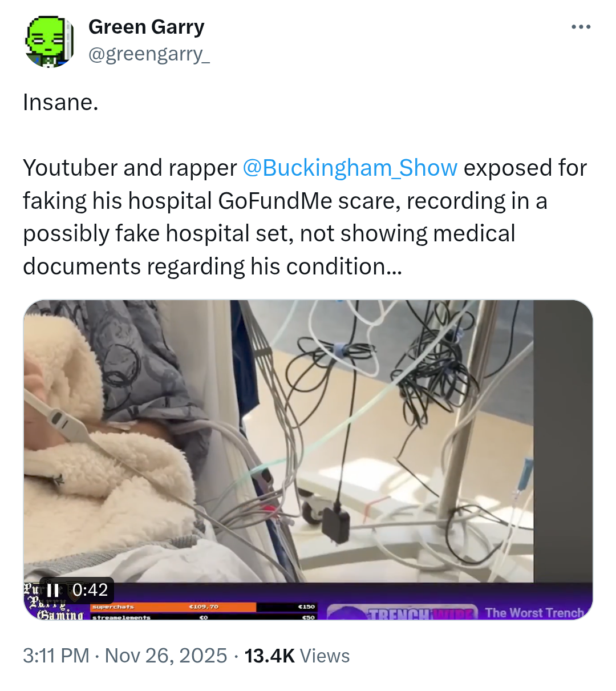
Task: Click the 0:42 video time indicator
Action: pyautogui.click(x=90, y=590)
